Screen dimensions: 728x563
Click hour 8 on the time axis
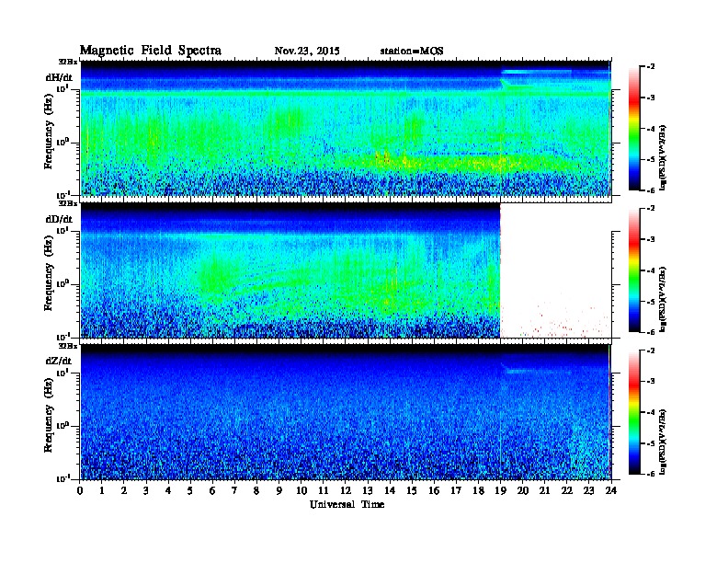(x=256, y=491)
